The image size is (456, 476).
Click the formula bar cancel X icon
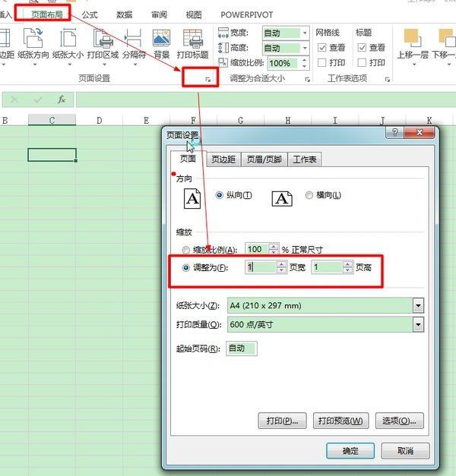(14, 99)
